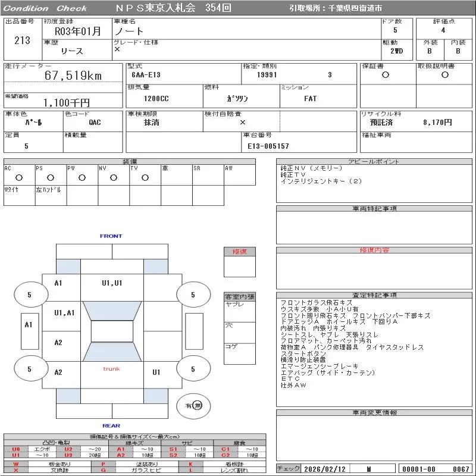Select the TV equipment circle mark
The width and height of the screenshot is (476, 476).
click(145, 177)
